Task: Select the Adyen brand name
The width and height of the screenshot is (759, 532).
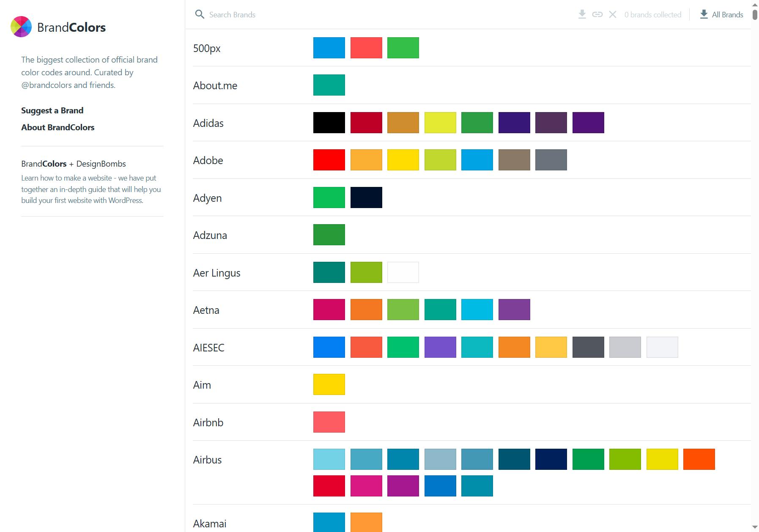Action: [207, 198]
